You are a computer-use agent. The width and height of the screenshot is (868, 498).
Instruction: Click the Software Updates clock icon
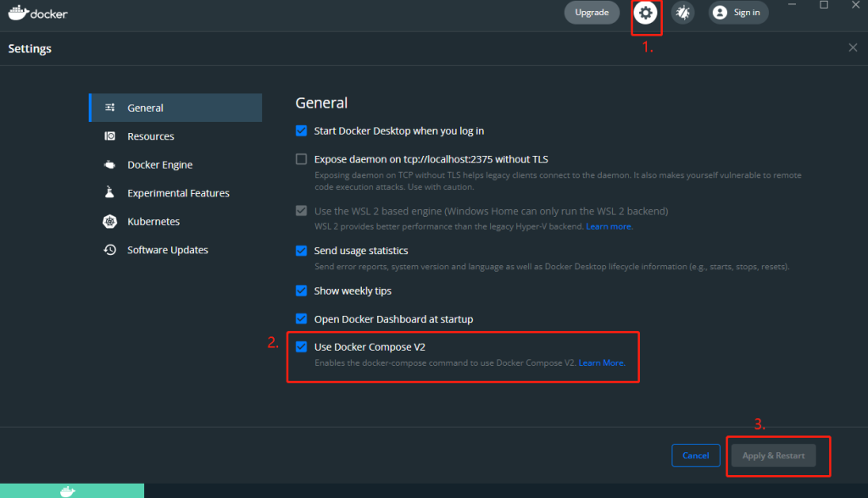[x=110, y=250]
